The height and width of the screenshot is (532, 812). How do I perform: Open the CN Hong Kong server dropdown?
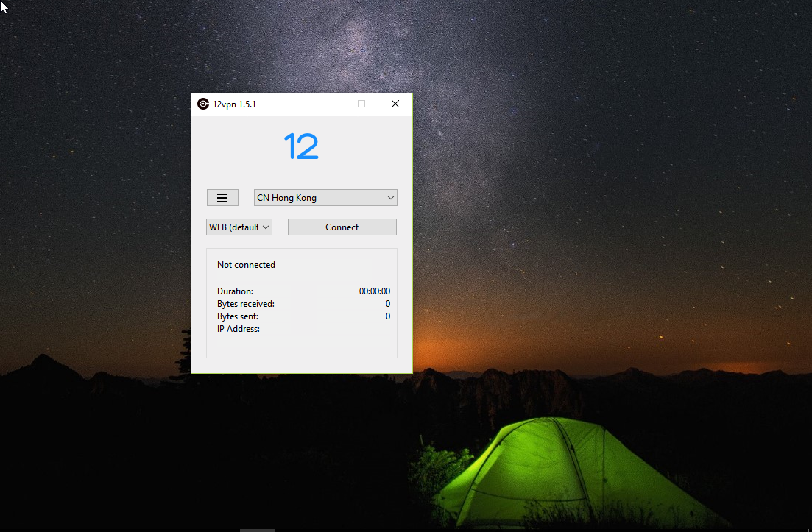[x=325, y=198]
